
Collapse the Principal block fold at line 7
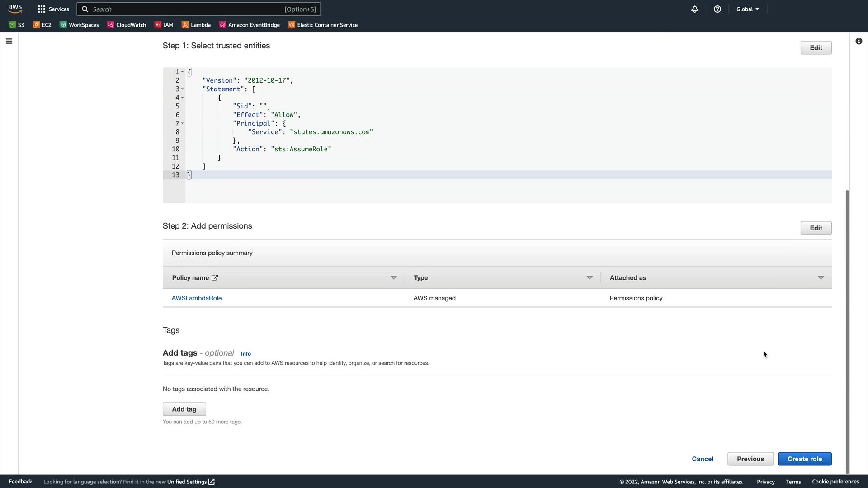click(x=183, y=123)
